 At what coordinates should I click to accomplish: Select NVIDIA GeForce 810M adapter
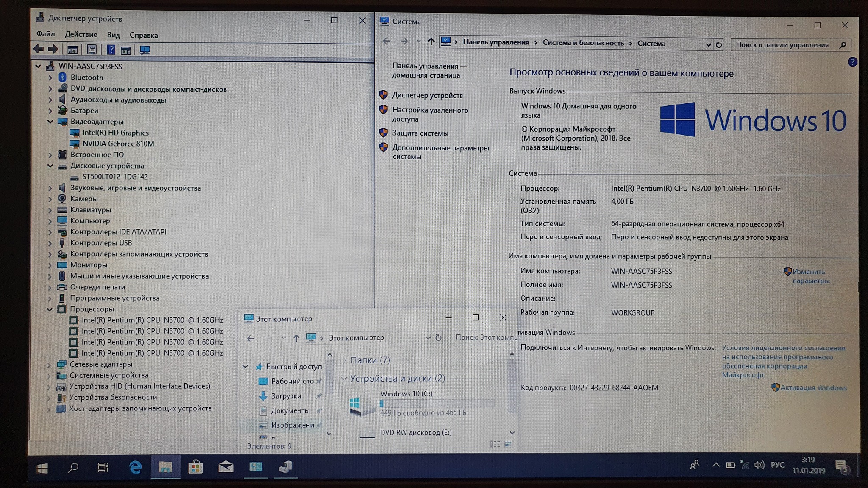coord(118,144)
